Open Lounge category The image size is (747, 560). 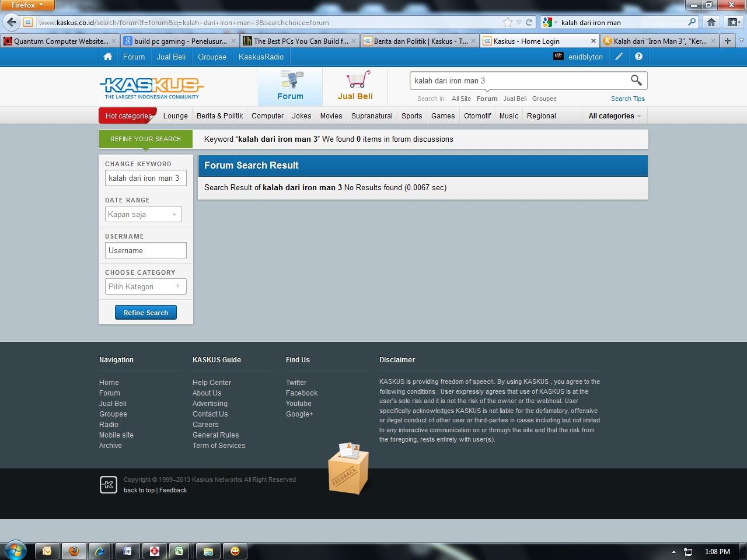[x=176, y=116]
